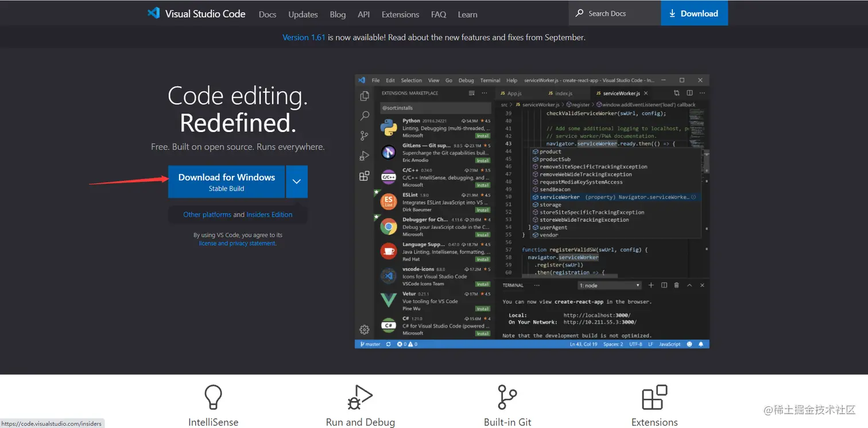This screenshot has height=428, width=868.
Task: Click the 'IntelliSense' feature label
Action: coord(213,422)
